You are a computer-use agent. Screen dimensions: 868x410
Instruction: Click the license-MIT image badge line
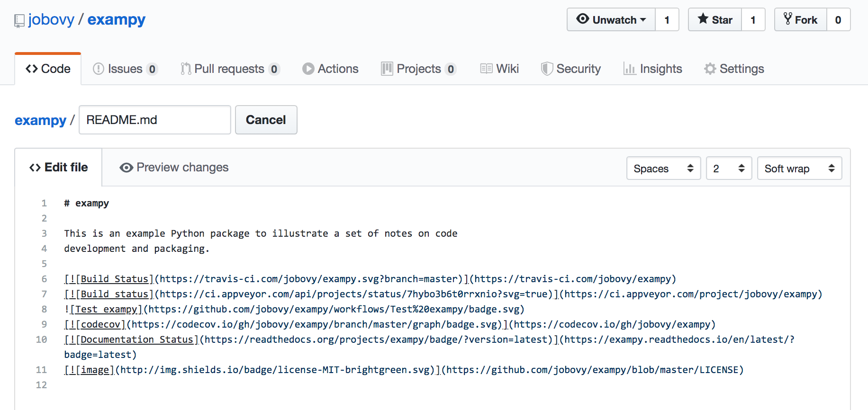point(404,370)
